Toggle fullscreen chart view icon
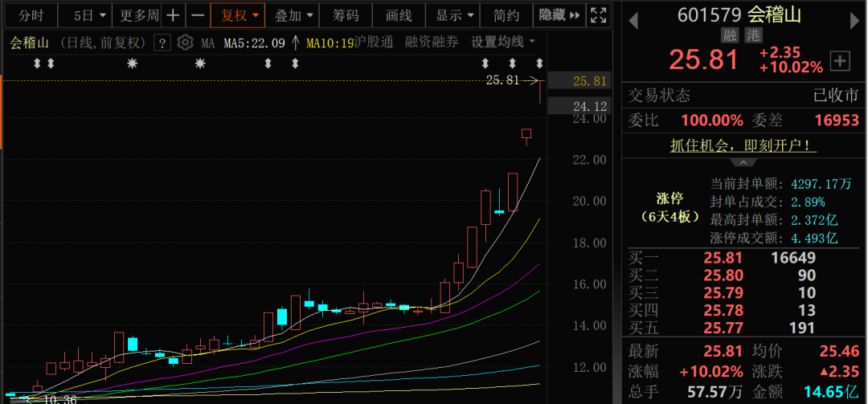The height and width of the screenshot is (404, 868). point(598,15)
